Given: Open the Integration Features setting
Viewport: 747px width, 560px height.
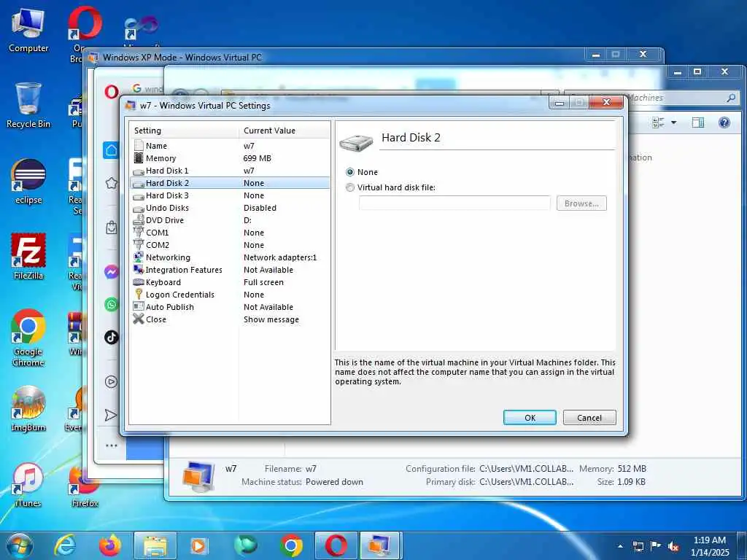Looking at the screenshot, I should point(230,270).
